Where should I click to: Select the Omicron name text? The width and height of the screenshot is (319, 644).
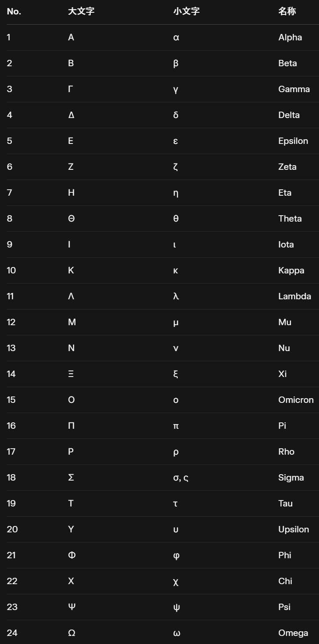[296, 400]
